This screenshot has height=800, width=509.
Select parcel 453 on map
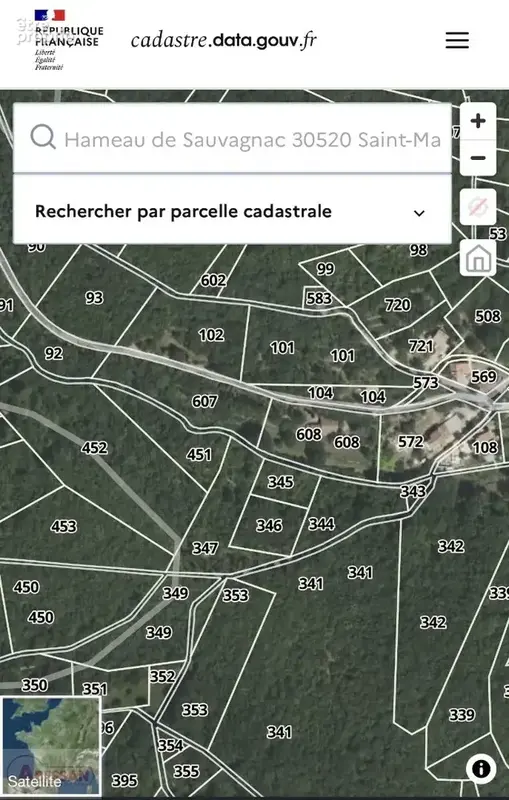[64, 526]
